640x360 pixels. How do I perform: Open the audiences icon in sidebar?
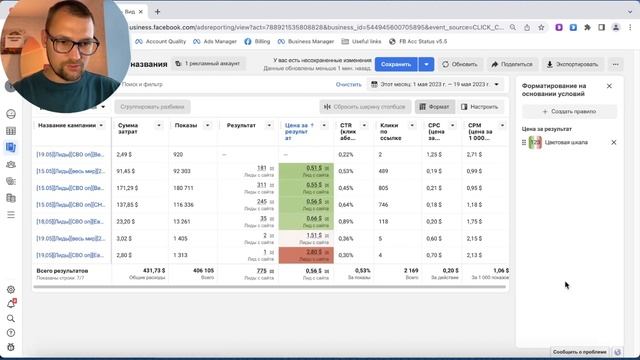pos(11,164)
